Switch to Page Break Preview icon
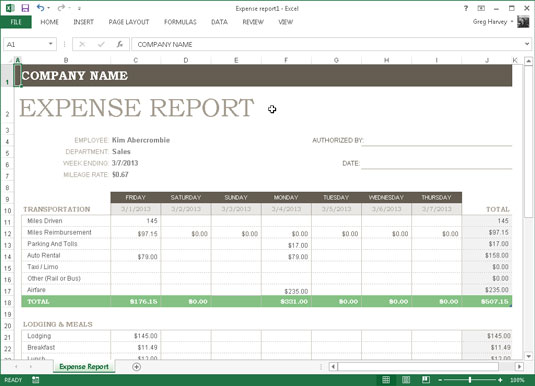The height and width of the screenshot is (386, 535). [426, 380]
